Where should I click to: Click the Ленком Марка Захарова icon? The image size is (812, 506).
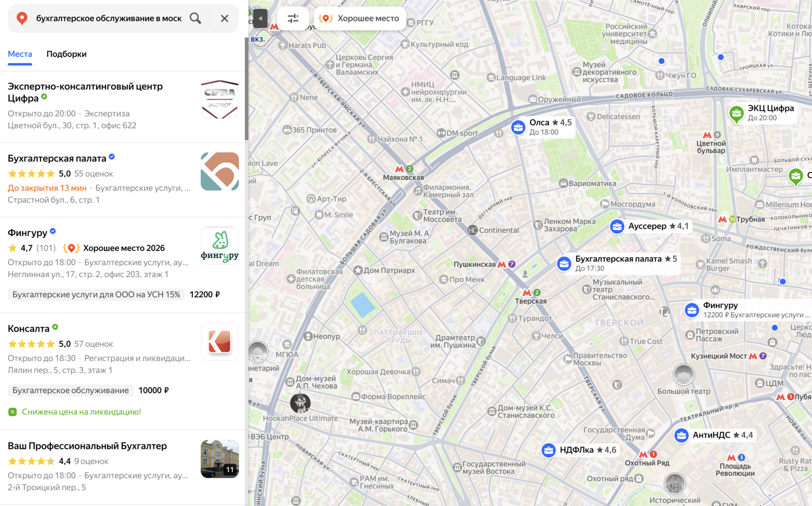[x=538, y=225]
